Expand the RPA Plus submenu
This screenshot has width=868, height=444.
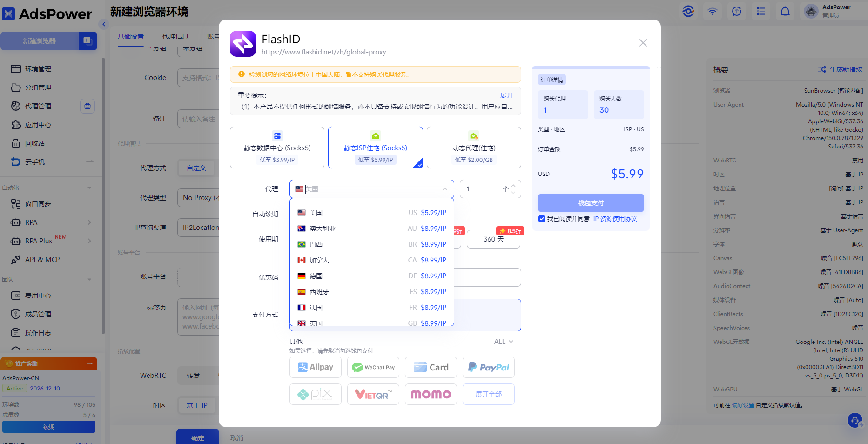click(89, 241)
